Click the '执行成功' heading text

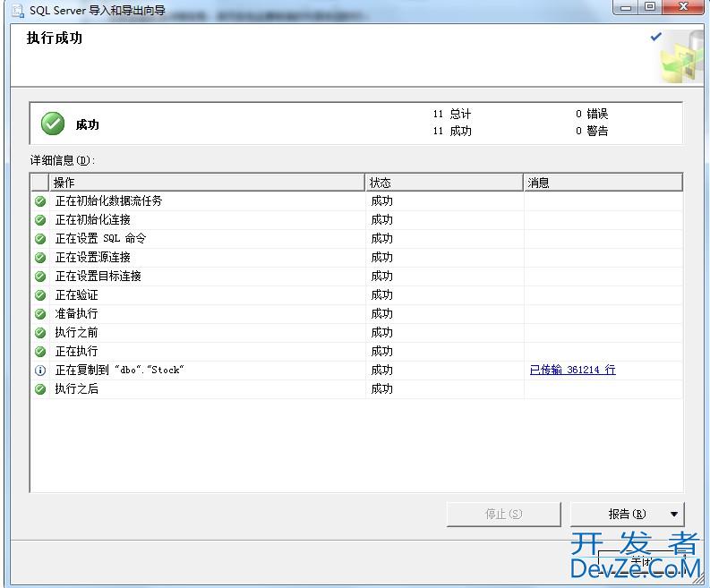55,38
